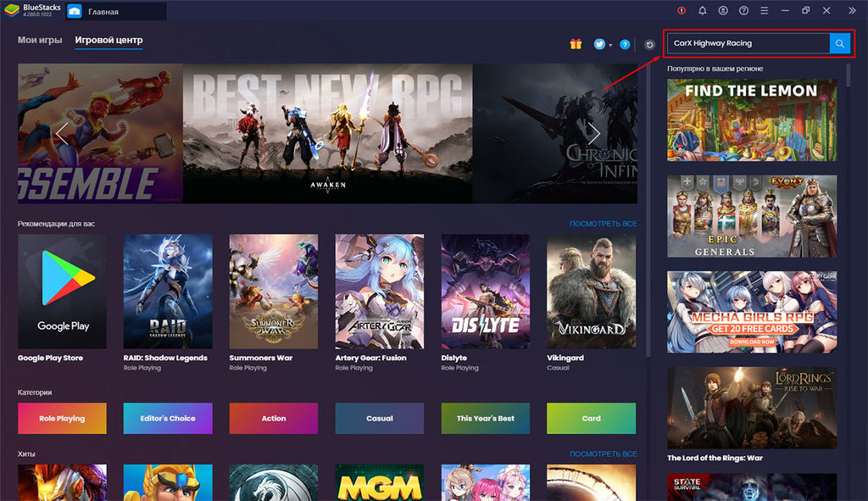Open the account profile icon
868x501 pixels.
click(723, 10)
